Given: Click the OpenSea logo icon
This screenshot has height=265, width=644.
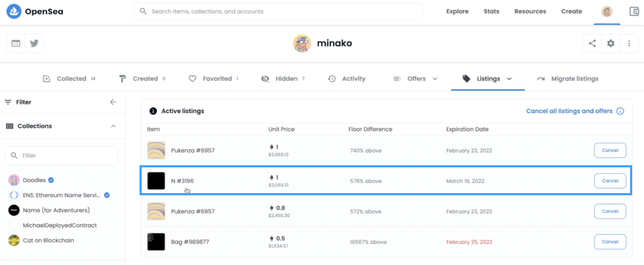Looking at the screenshot, I should pos(14,11).
